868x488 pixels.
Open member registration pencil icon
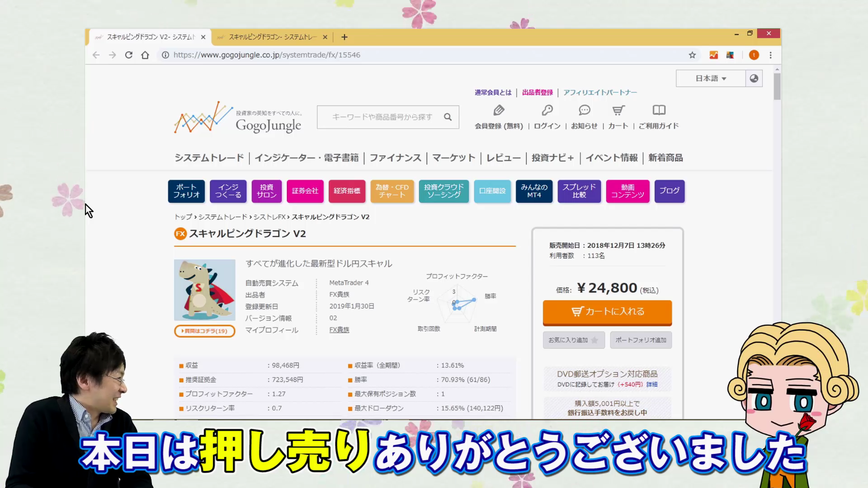[x=499, y=110]
